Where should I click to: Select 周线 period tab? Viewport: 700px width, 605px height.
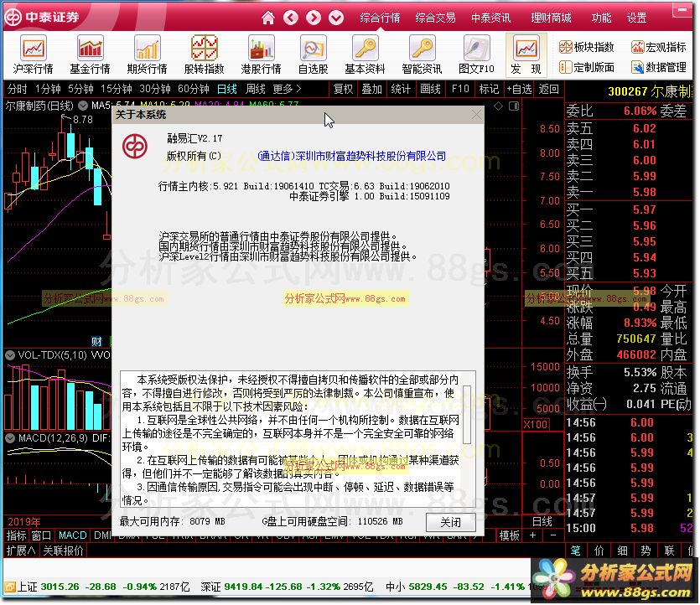pos(256,89)
